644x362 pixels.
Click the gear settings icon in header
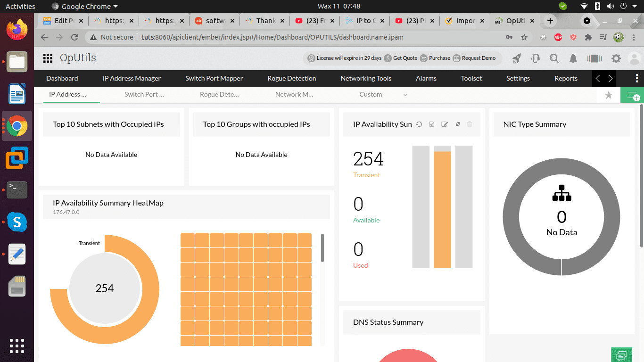pos(616,58)
